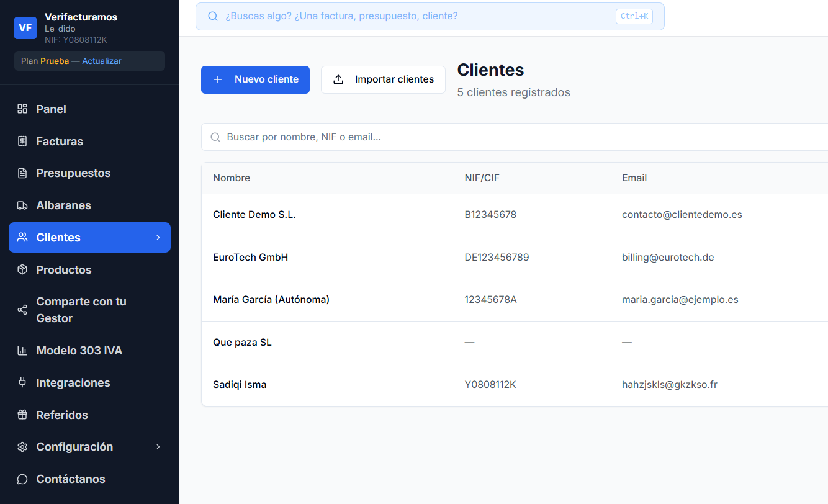Click the Presupuestos document icon
Viewport: 828px width, 504px height.
pyautogui.click(x=22, y=173)
